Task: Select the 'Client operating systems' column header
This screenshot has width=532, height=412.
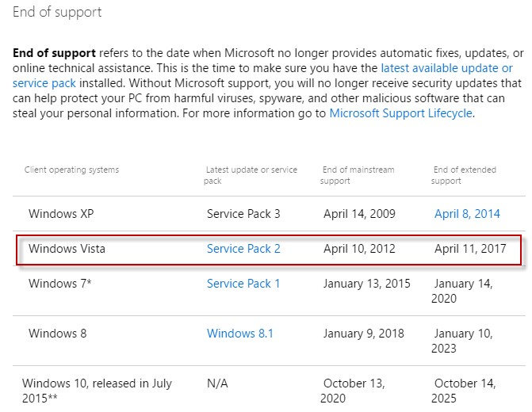Action: pos(71,170)
